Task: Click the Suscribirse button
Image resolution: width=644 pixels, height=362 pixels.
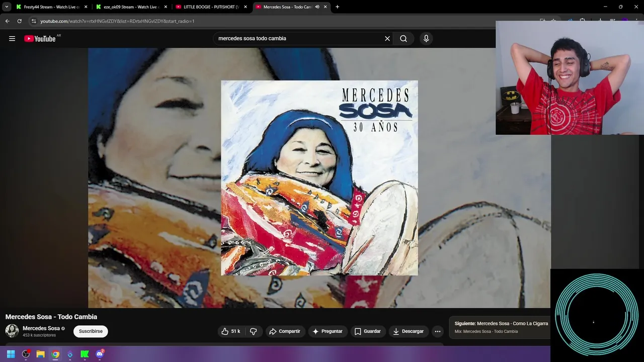Action: (91, 331)
